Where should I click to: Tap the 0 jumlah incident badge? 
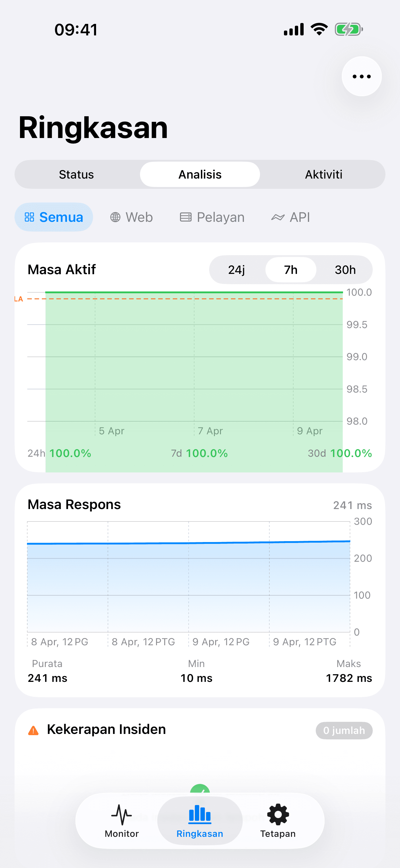344,730
